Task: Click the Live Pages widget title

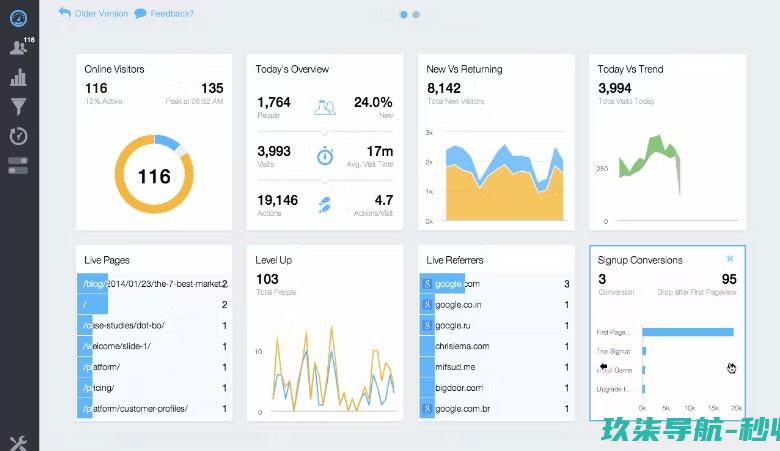Action: (x=106, y=260)
